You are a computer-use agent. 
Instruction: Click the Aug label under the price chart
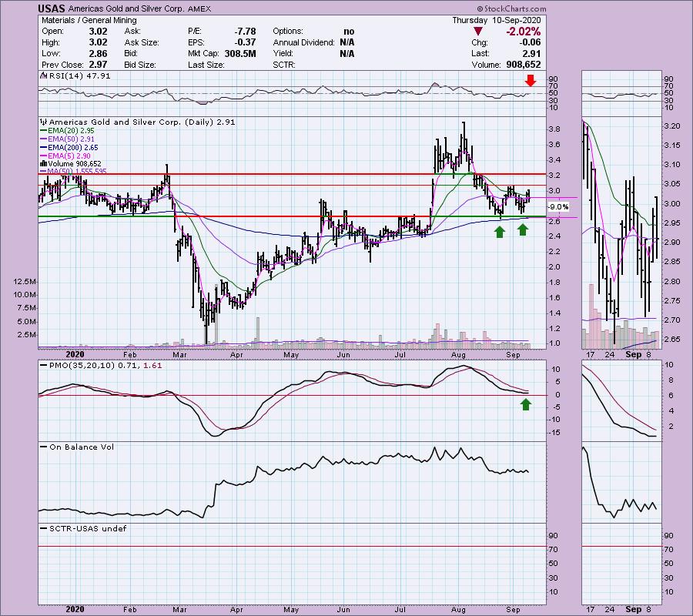(x=459, y=355)
